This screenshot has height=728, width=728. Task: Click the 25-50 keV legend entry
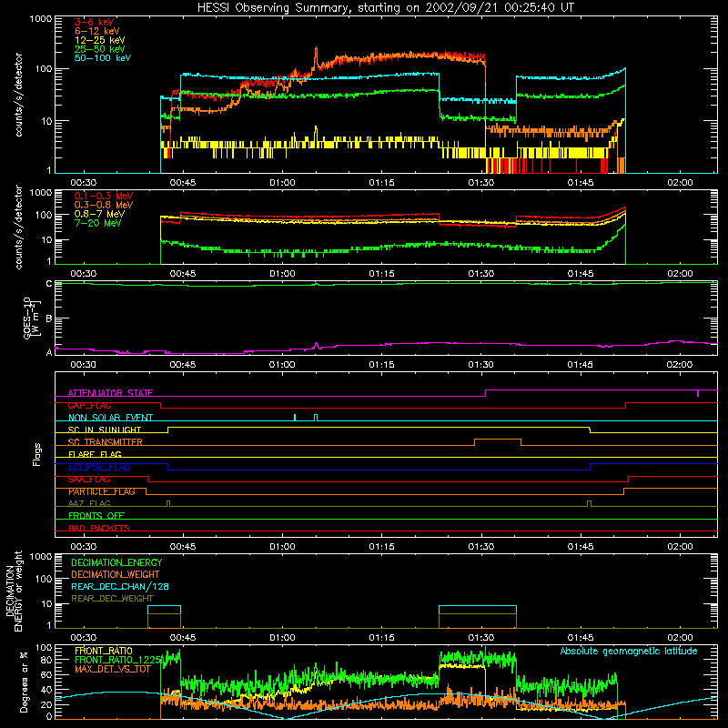(x=99, y=49)
